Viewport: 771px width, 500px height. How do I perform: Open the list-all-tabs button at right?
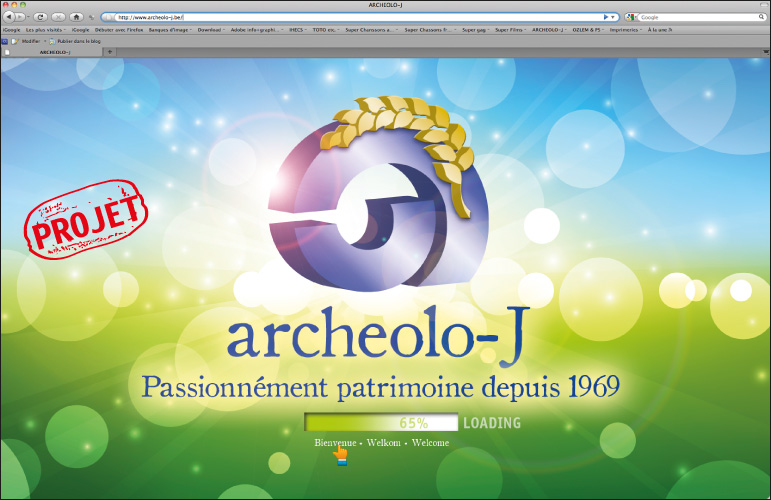(x=766, y=52)
